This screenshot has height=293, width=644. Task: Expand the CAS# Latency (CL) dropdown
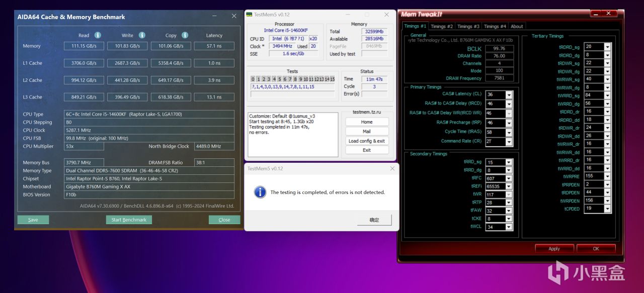pos(509,94)
